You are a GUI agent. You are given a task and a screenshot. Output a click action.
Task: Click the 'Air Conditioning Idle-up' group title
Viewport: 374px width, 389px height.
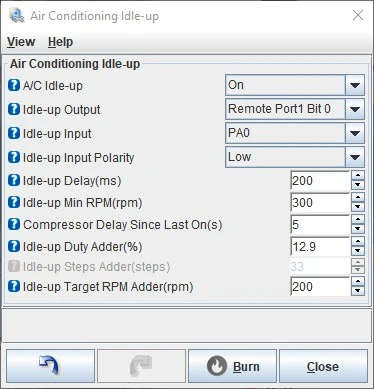coord(75,64)
